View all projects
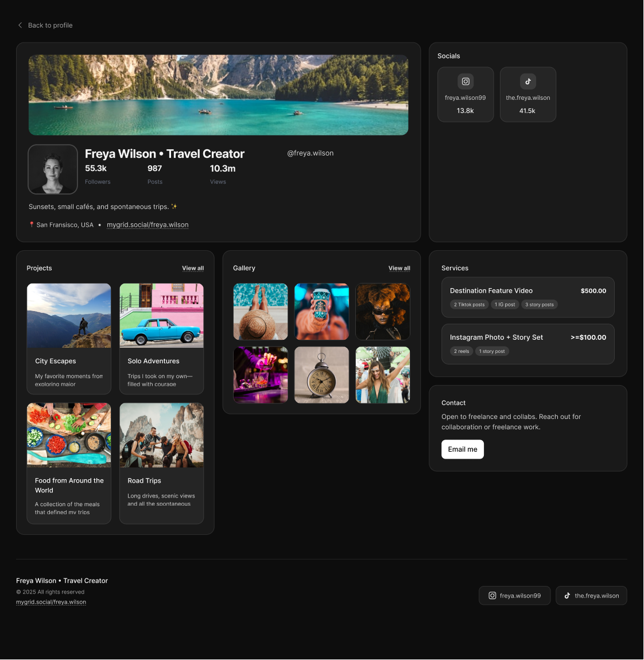 pos(193,268)
